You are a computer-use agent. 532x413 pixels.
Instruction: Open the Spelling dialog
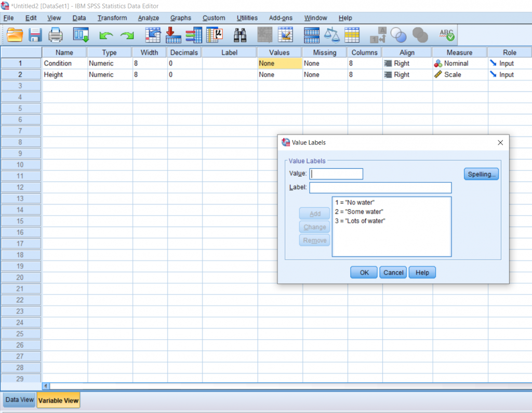pos(481,174)
